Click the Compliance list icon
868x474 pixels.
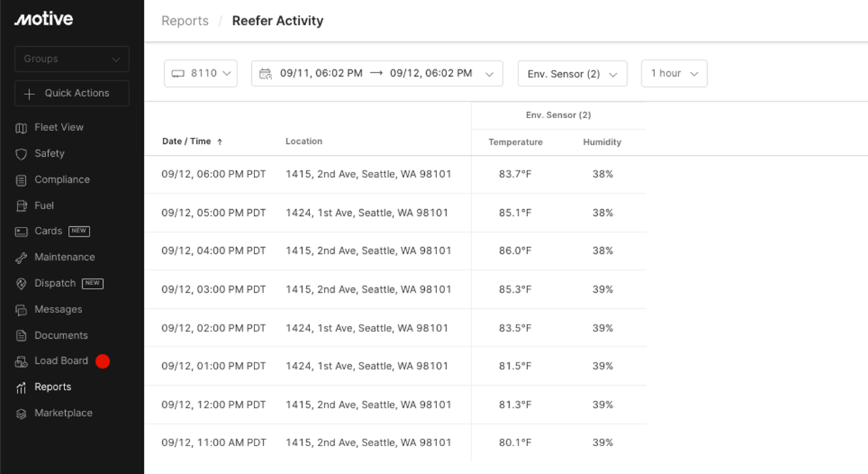(x=21, y=180)
